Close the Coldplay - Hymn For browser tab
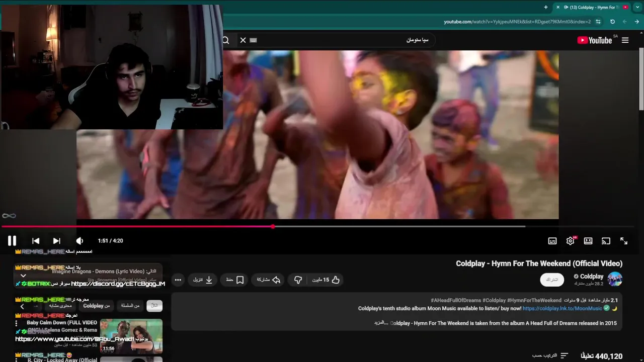The height and width of the screenshot is (362, 644). (x=557, y=7)
